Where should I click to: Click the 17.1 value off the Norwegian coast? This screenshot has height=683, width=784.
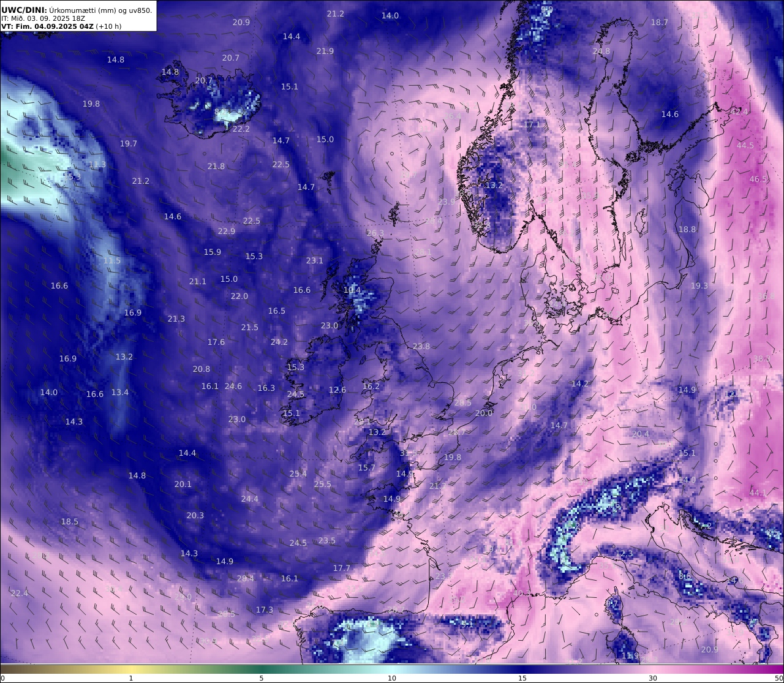pyautogui.click(x=532, y=125)
